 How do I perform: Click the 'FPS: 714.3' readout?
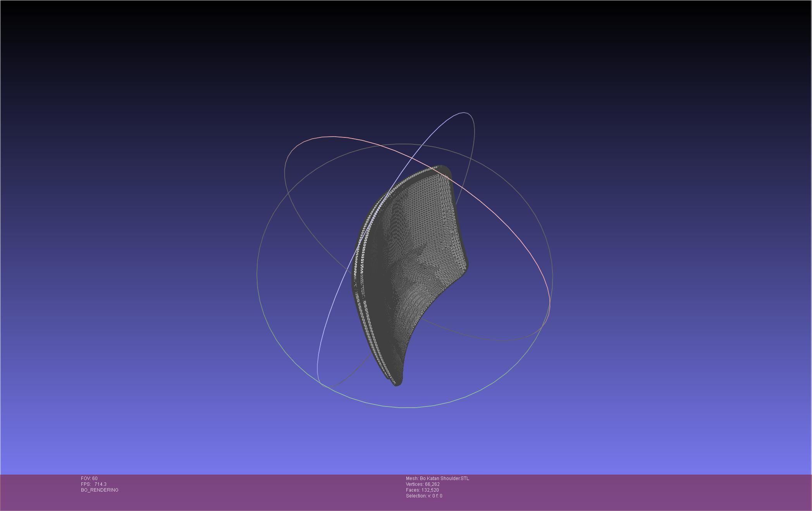(x=94, y=484)
